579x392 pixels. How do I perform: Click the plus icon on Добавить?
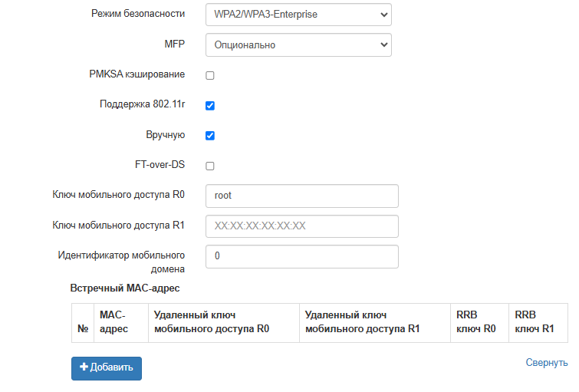click(84, 367)
